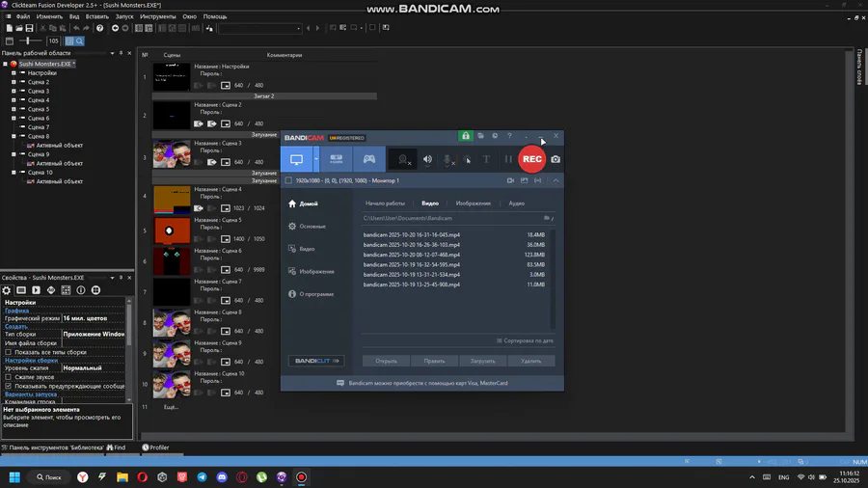
Task: Click the New file icon in Fusion toolbar
Action: (x=9, y=28)
